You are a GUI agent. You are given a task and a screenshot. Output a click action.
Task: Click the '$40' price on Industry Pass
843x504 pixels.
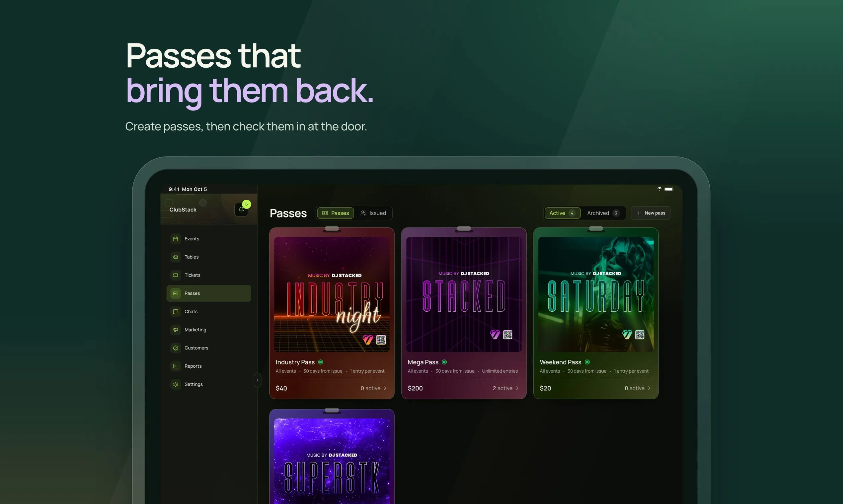point(281,388)
